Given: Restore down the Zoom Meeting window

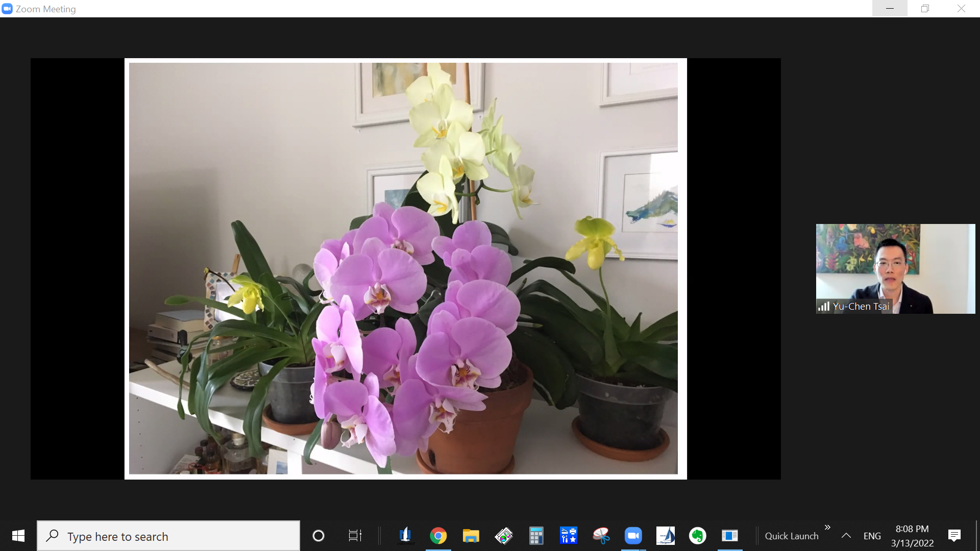Looking at the screenshot, I should (925, 9).
